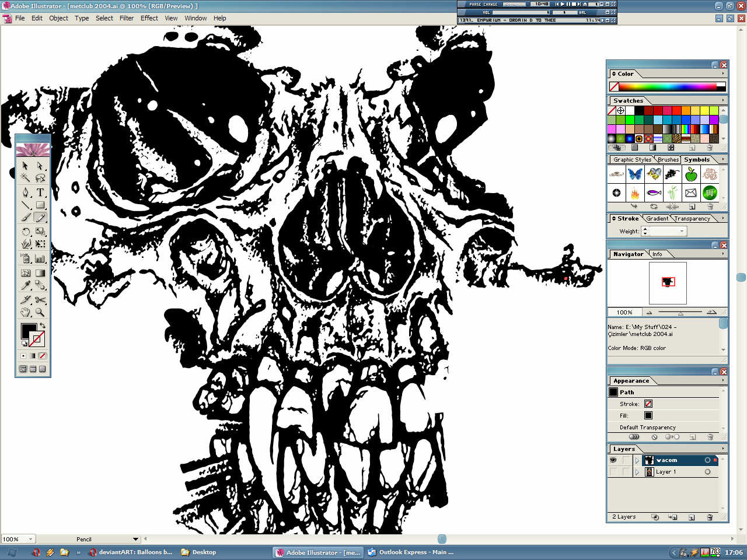Viewport: 747px width, 560px height.
Task: Hide the wacom layer via eye
Action: (x=613, y=460)
